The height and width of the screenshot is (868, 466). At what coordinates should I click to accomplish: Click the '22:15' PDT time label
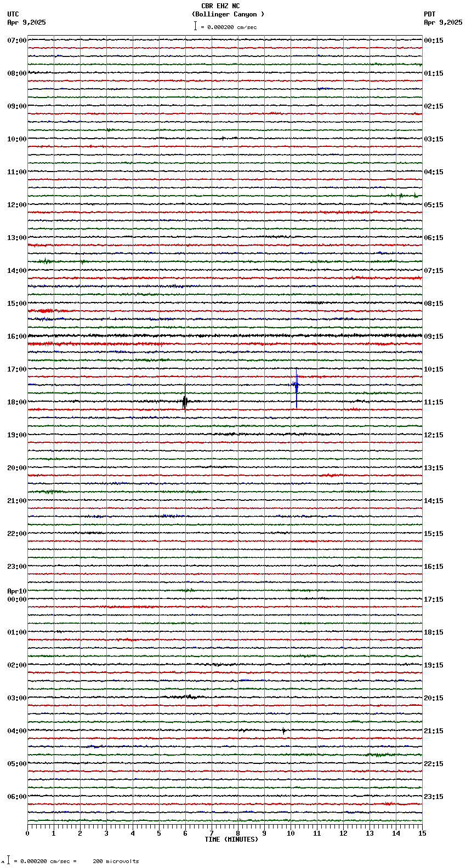[434, 764]
